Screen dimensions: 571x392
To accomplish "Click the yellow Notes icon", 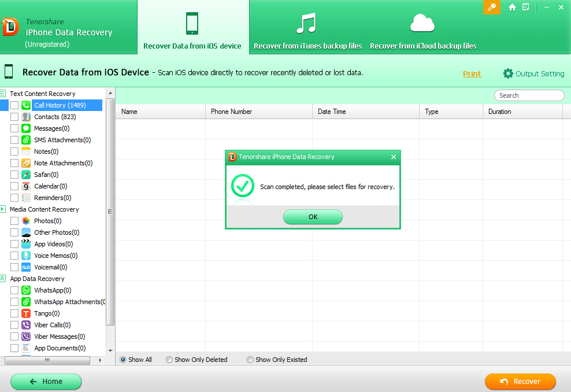I will click(x=26, y=151).
